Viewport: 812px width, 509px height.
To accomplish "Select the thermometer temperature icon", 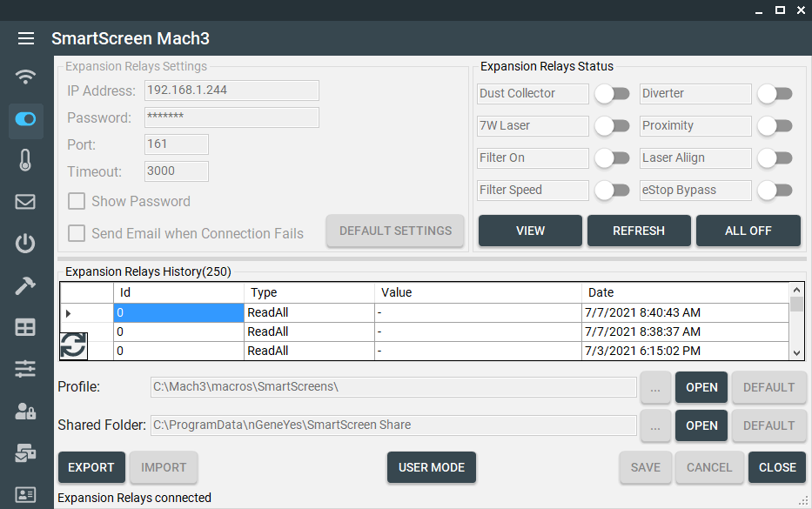I will [x=26, y=160].
